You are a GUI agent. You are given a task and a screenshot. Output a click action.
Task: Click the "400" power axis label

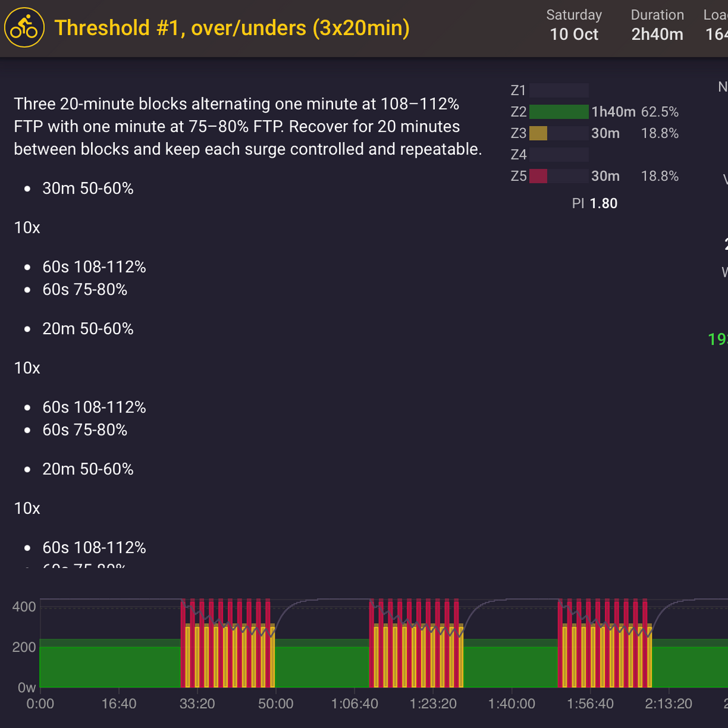coord(24,607)
